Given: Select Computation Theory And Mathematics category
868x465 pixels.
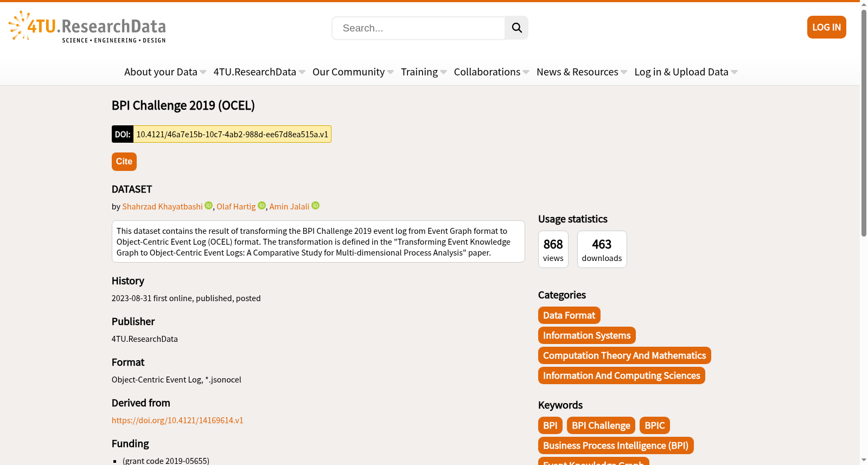Looking at the screenshot, I should pyautogui.click(x=624, y=355).
